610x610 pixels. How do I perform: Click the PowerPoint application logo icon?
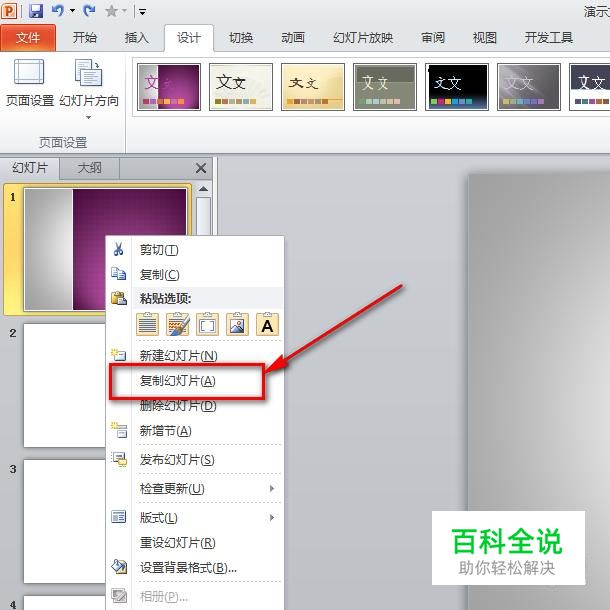point(9,11)
